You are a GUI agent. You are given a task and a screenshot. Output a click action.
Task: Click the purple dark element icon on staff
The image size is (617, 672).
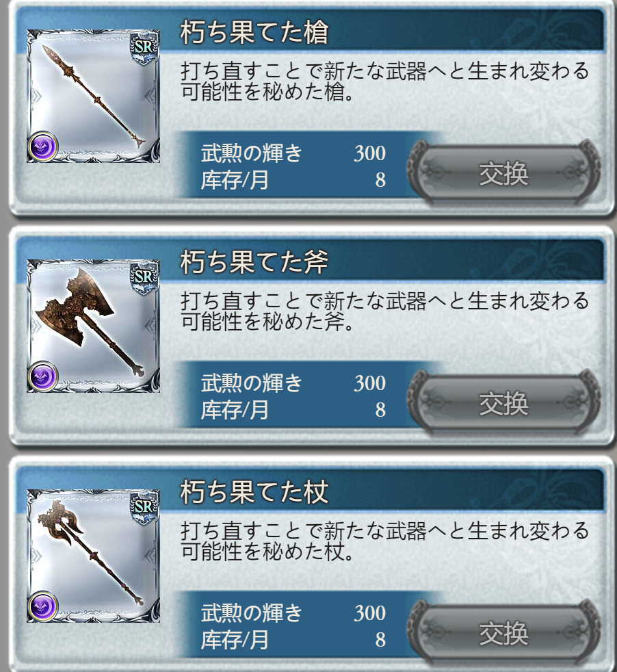tap(43, 606)
